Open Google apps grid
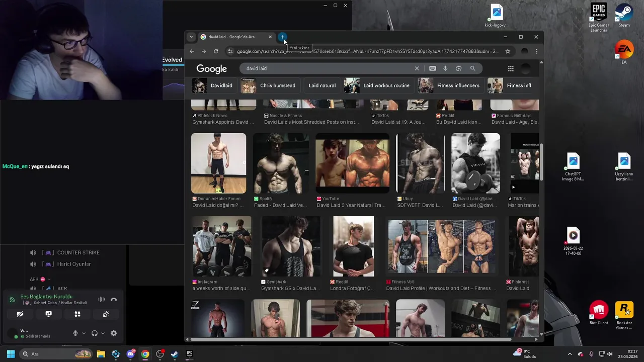The image size is (644, 362). point(511,69)
